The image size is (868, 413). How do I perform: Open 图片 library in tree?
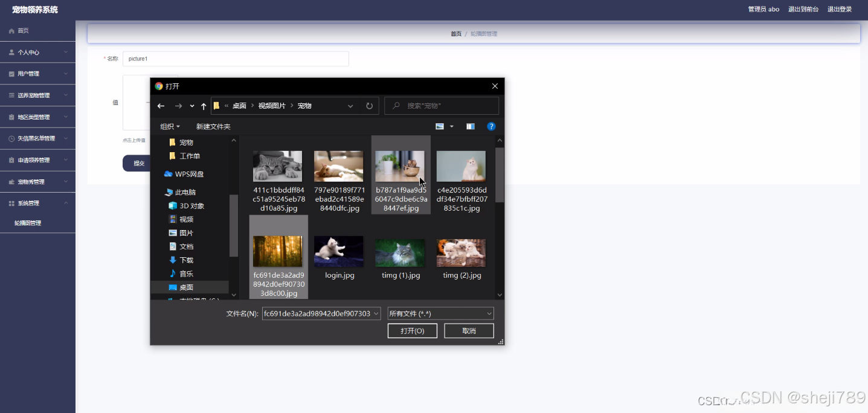[181, 233]
